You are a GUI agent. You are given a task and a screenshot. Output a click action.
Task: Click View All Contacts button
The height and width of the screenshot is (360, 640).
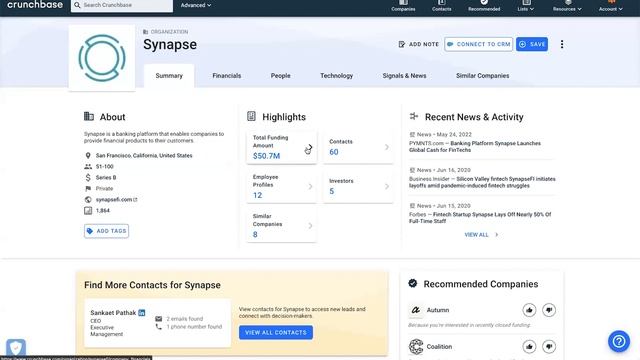click(276, 332)
